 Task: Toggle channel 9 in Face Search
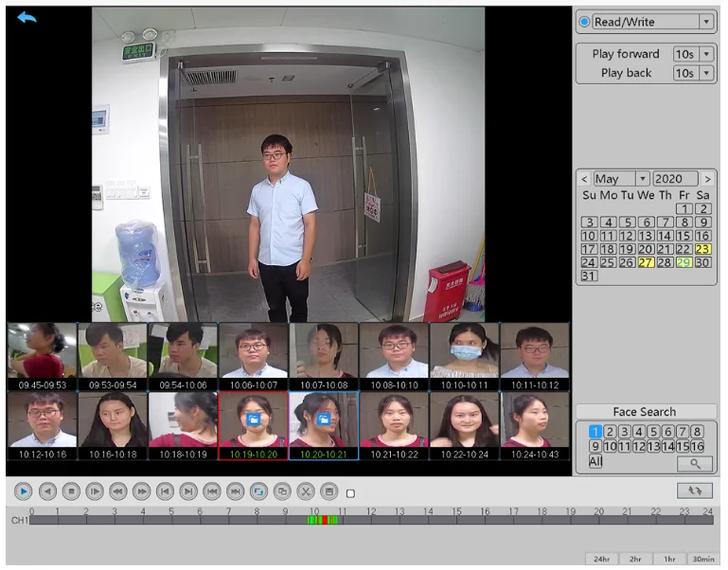click(595, 446)
